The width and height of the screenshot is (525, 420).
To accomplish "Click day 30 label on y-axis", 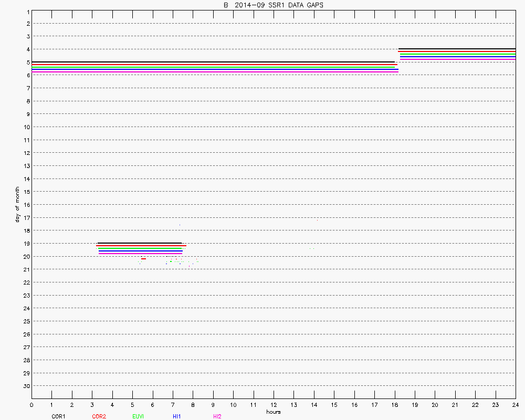I will pos(26,386).
